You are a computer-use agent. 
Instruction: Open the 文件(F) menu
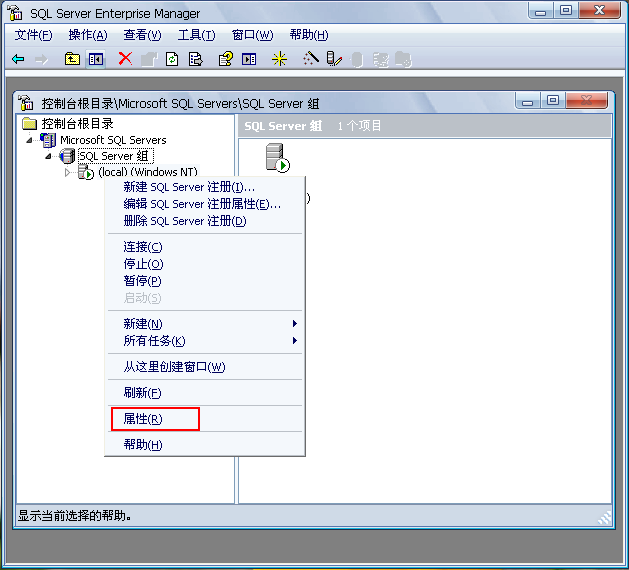tap(33, 35)
